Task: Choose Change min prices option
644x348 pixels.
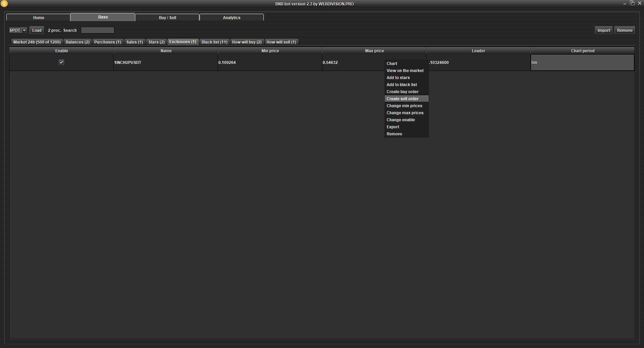Action: (404, 106)
